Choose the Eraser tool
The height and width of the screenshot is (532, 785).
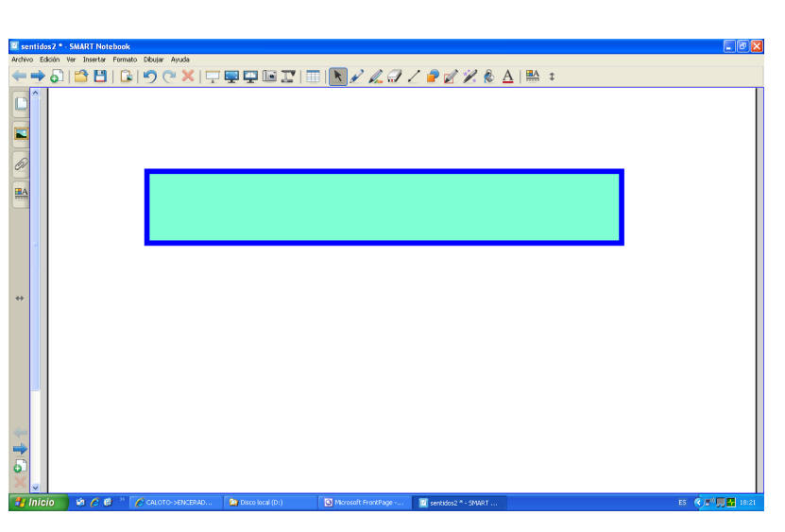point(394,77)
